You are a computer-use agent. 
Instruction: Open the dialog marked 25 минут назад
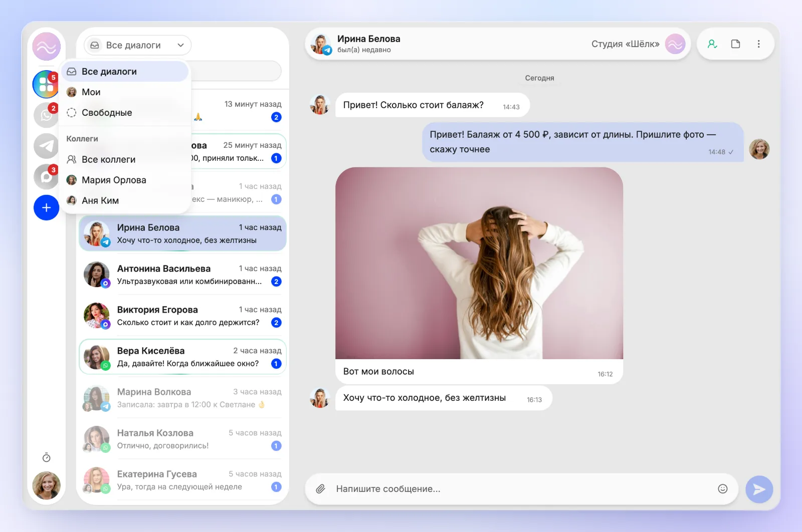pos(238,151)
